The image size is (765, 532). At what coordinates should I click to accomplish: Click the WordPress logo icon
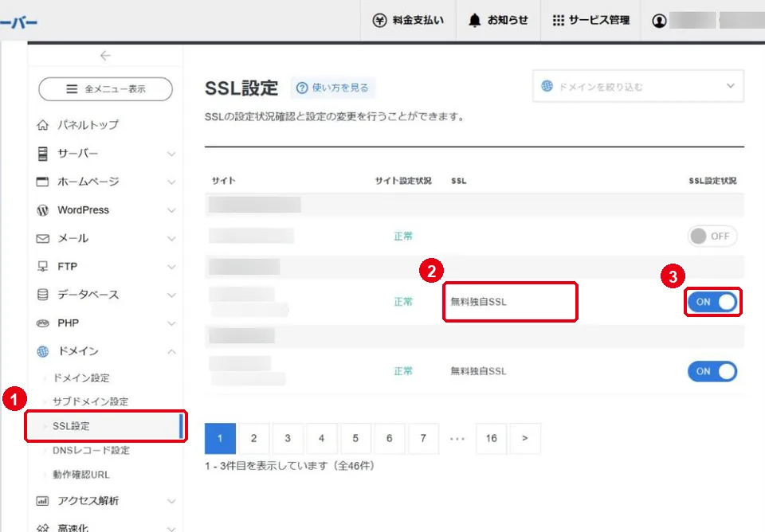[43, 210]
